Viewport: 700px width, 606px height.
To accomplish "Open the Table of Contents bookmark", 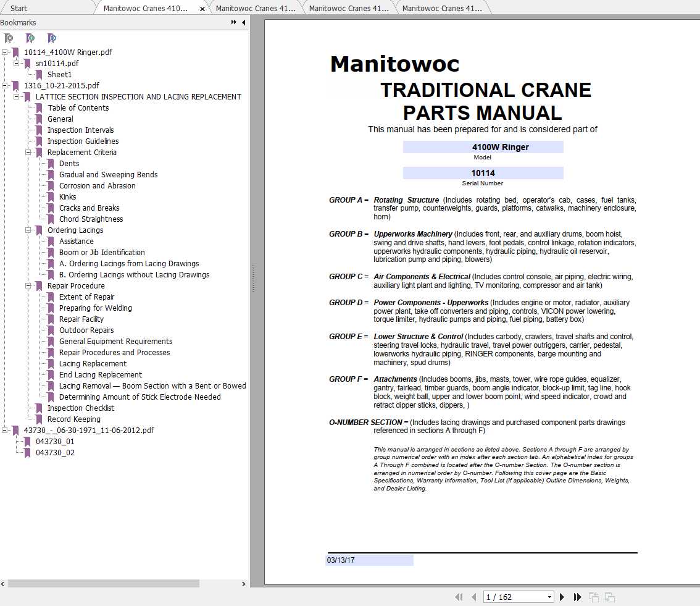I will tap(78, 107).
